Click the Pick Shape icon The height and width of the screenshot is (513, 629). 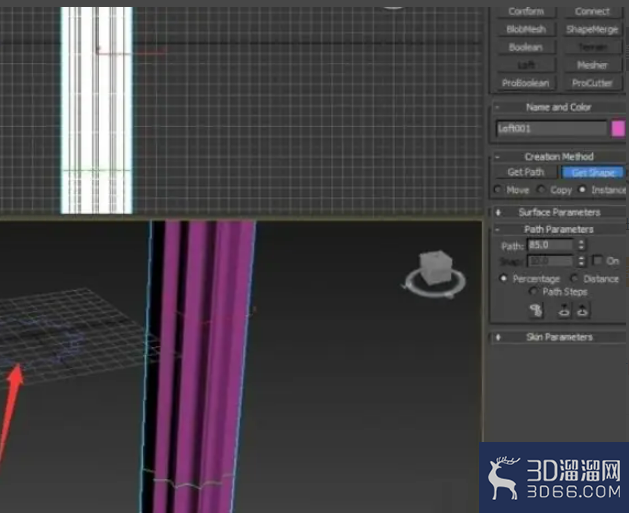(x=536, y=310)
